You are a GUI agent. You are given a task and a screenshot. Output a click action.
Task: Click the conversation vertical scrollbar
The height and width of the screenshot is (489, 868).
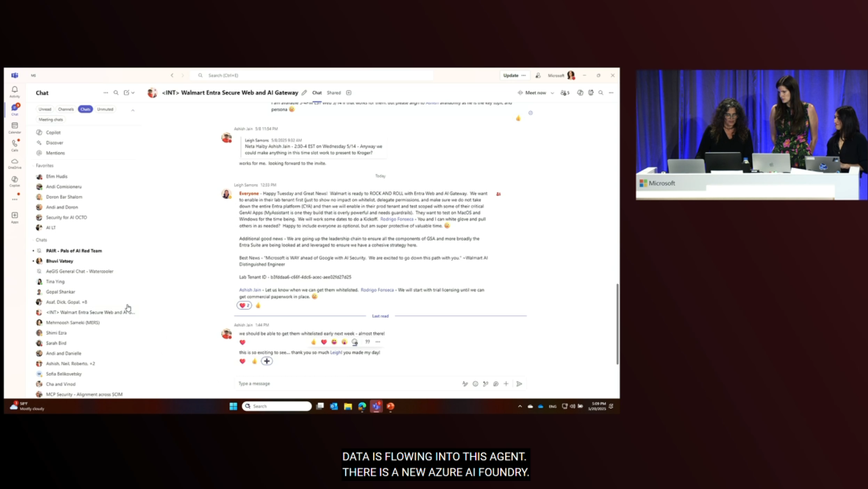tap(617, 323)
